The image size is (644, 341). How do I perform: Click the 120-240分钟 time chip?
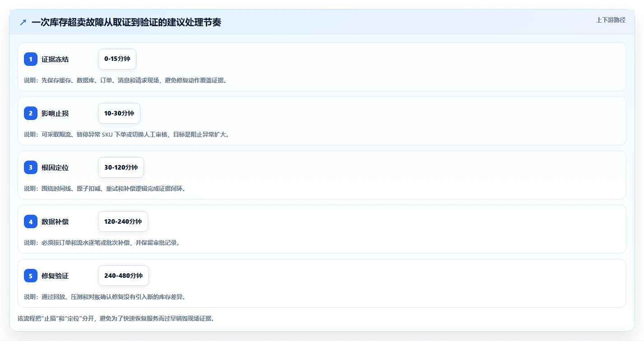pyautogui.click(x=123, y=221)
